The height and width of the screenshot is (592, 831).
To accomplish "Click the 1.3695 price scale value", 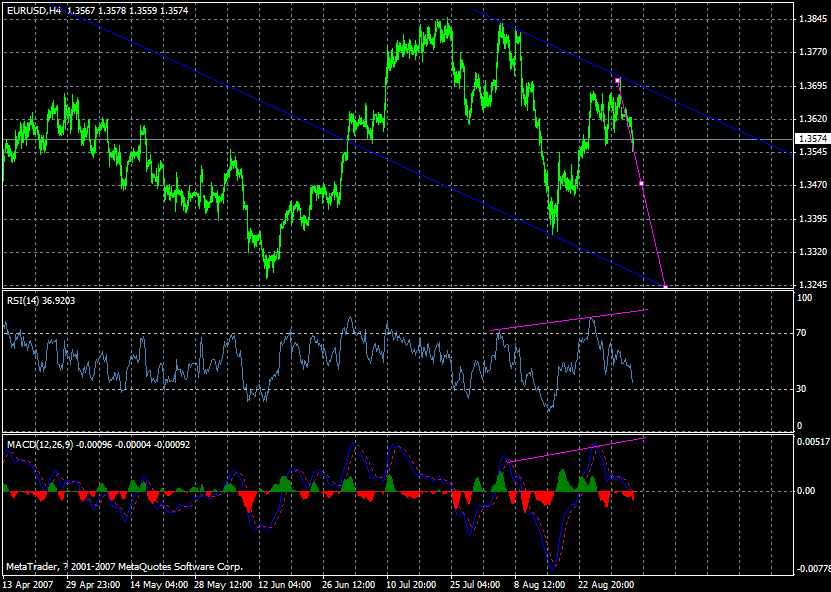I will click(x=812, y=86).
